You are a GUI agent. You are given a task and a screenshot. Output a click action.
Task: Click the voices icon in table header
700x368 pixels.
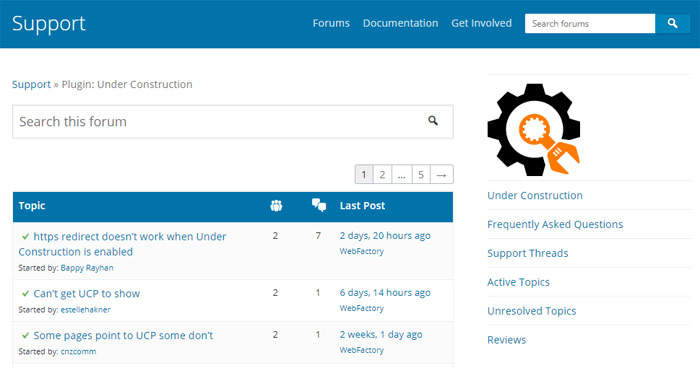(276, 205)
